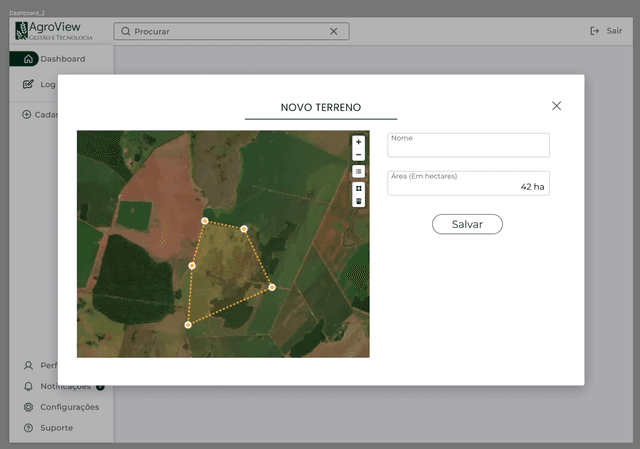This screenshot has width=640, height=449.
Task: Select the draw polygon tool on map
Action: pyautogui.click(x=358, y=188)
